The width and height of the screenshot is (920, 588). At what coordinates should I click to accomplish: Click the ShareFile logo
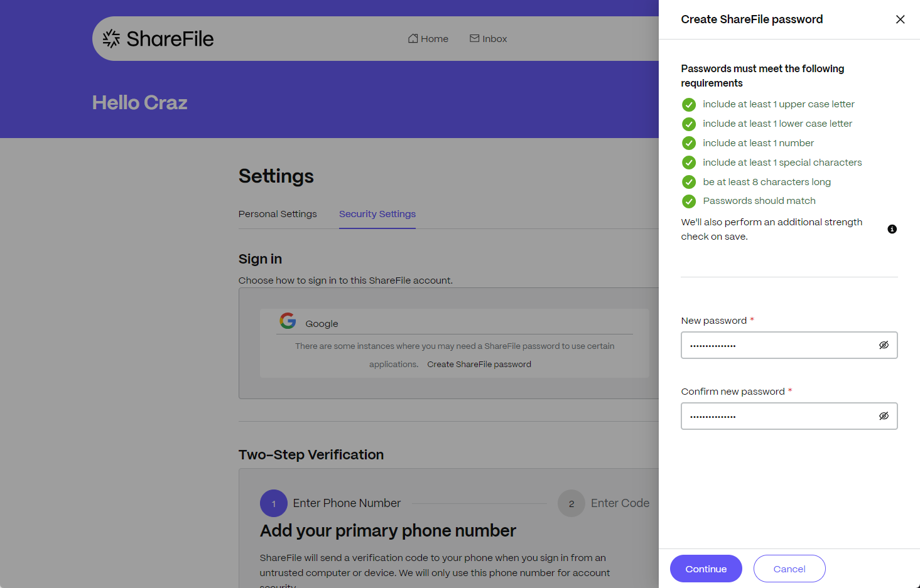[158, 39]
